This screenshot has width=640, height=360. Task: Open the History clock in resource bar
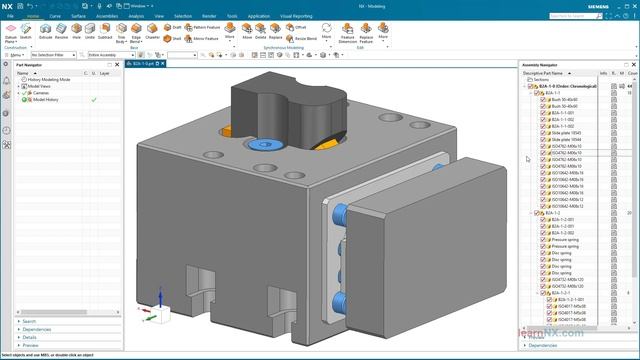7,131
